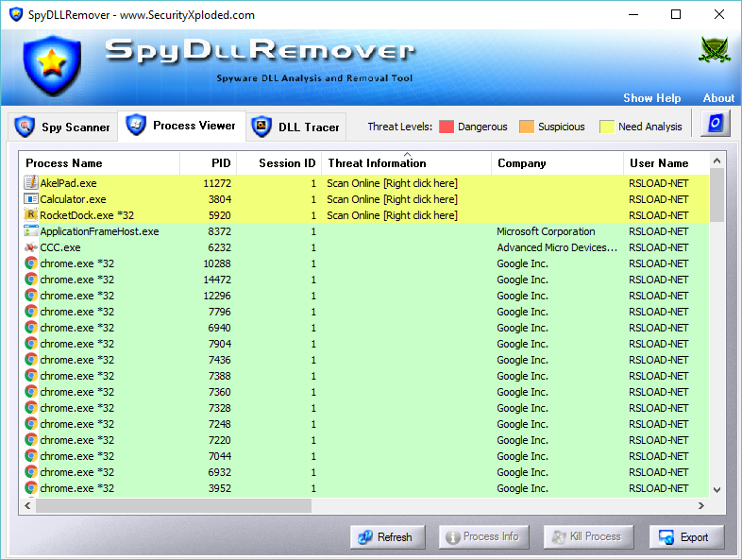This screenshot has width=742, height=560.
Task: Click Chrome icon for PID 7436
Action: [x=31, y=360]
